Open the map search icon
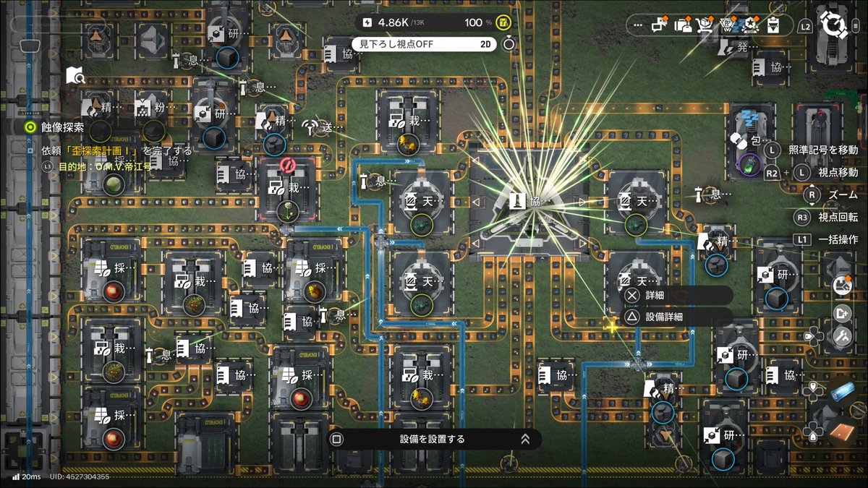This screenshot has height=488, width=868. (75, 75)
